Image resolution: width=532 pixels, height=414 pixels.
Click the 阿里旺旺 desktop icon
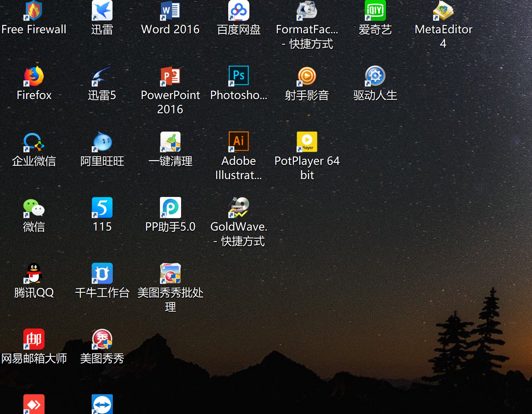click(102, 142)
